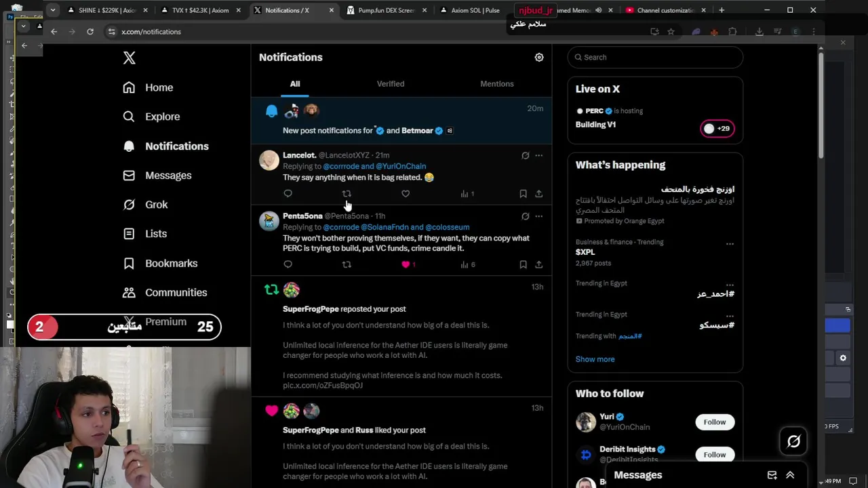Open Lists from the sidebar
Viewport: 868px width, 488px height.
[x=144, y=234]
